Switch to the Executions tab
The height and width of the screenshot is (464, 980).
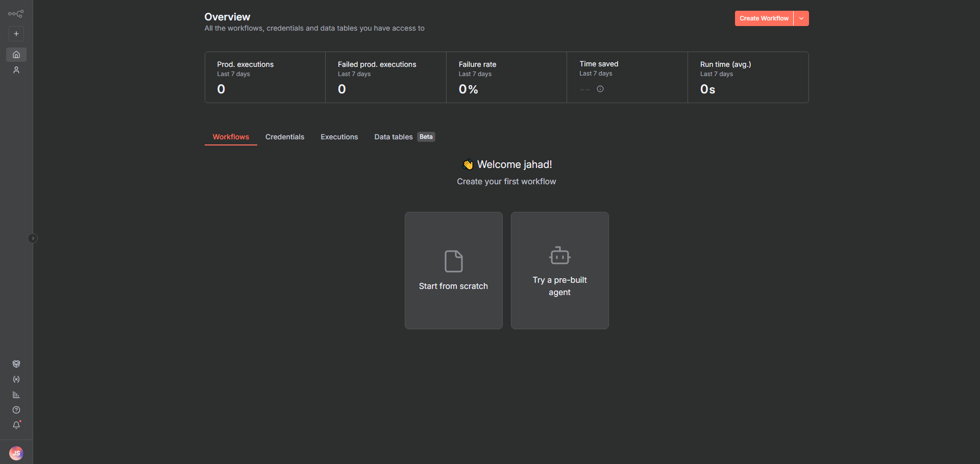(339, 137)
